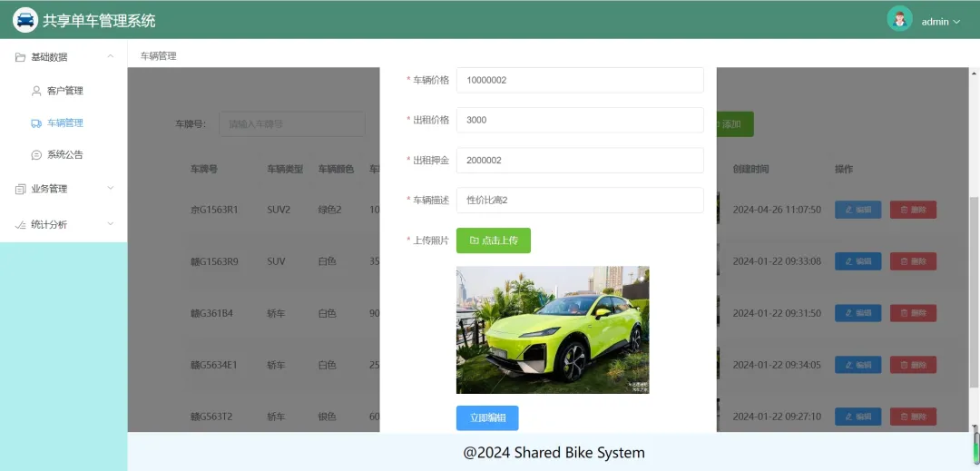
Task: Open the 业务管理 submenu
Action: point(64,188)
